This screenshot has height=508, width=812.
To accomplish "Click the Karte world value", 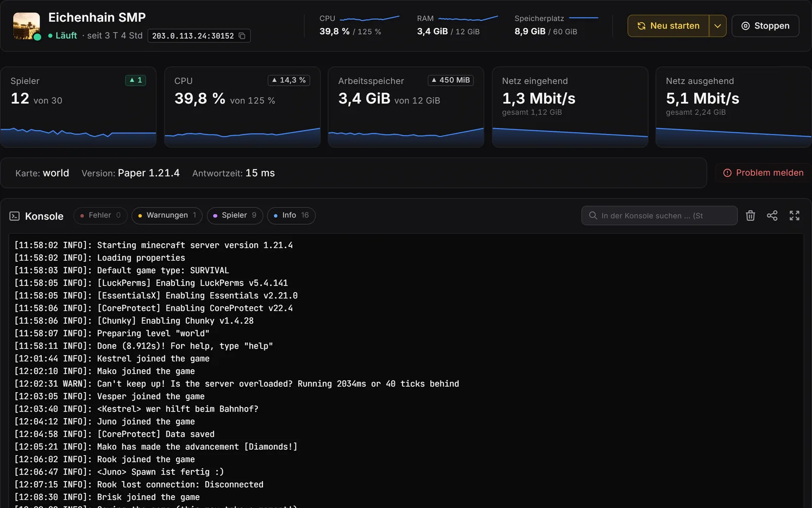I will pos(56,173).
